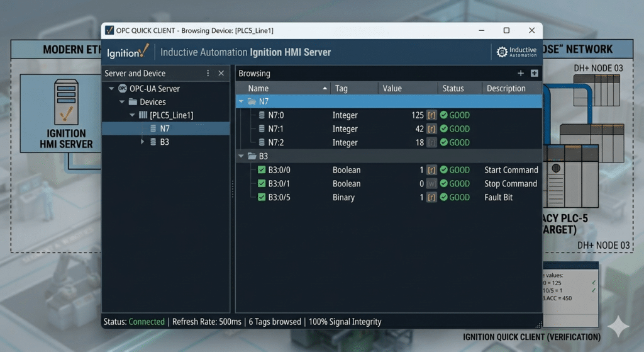Click the N7:2 tag icon
This screenshot has width=644, height=352.
point(262,142)
